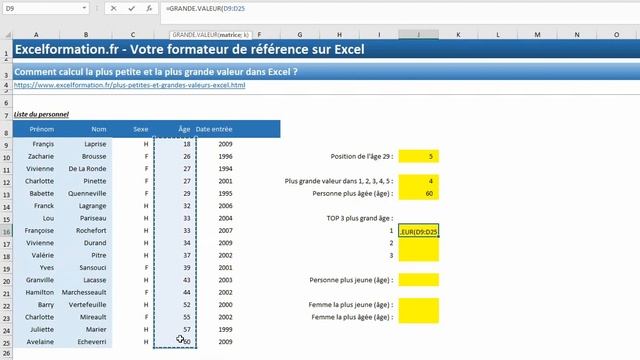Screen dimensions: 640x360
Task: Select row 9 header
Action: 7,145
